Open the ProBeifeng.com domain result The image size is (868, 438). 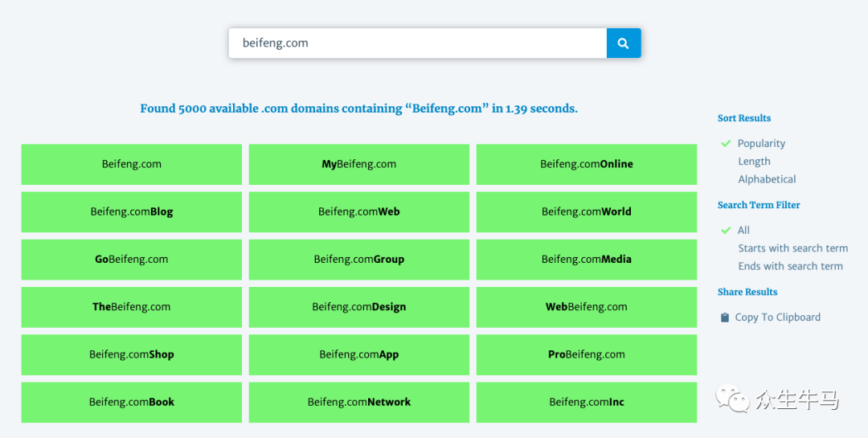click(x=586, y=354)
